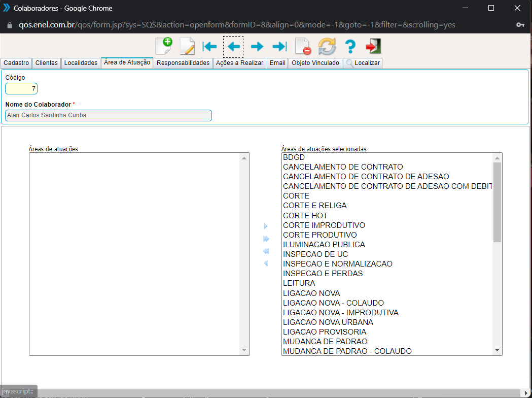532x398 pixels.
Task: Switch to the Cadastro tab
Action: coord(16,63)
